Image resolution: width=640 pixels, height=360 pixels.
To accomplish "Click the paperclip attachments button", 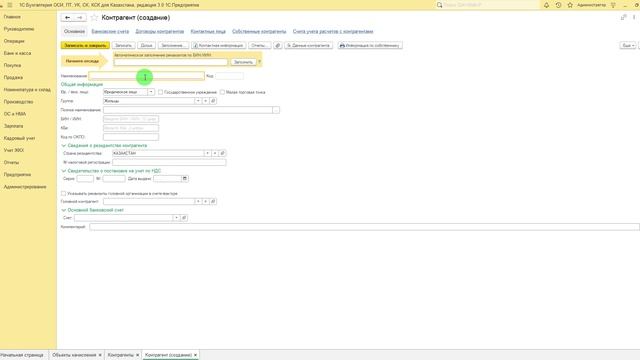I will (278, 45).
